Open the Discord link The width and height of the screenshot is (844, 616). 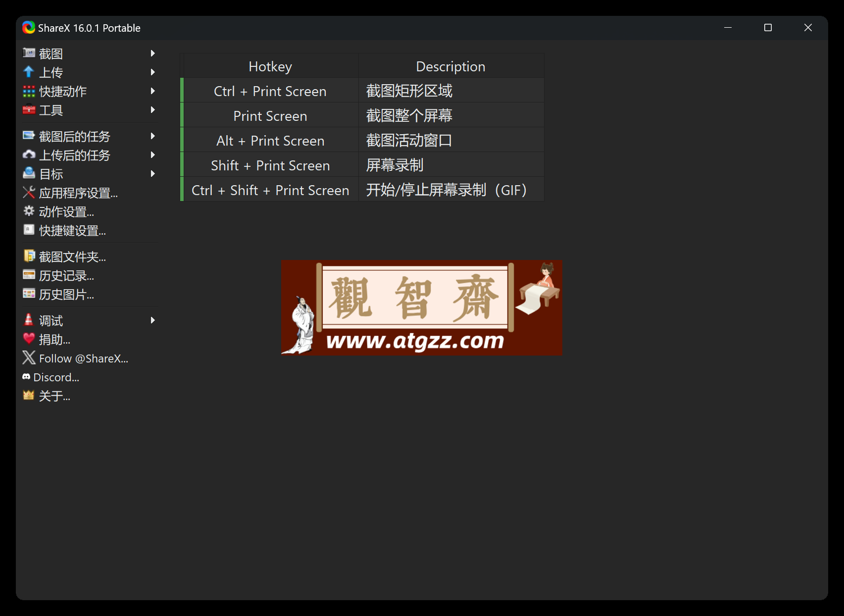[x=90, y=377]
